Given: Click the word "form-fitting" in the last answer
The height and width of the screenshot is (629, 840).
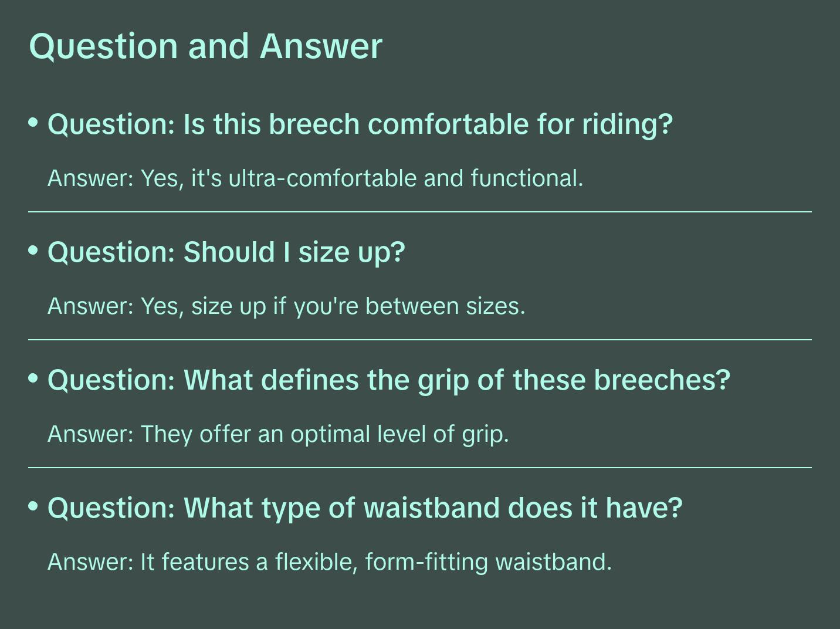Looking at the screenshot, I should [426, 562].
